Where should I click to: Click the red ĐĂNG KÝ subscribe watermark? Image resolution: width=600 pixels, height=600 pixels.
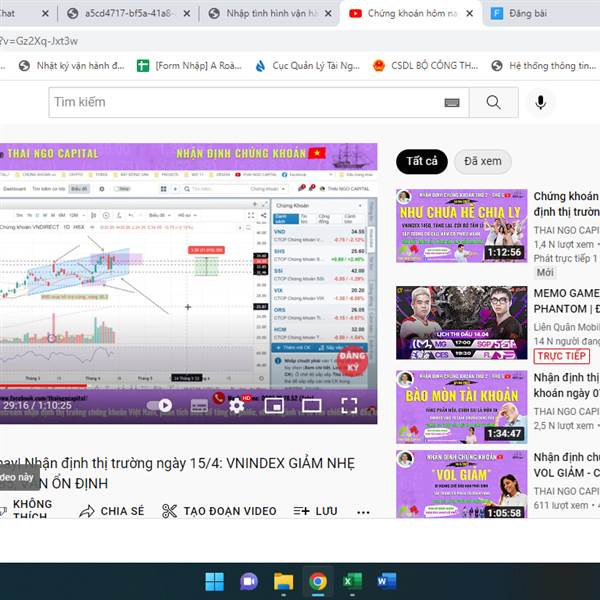coord(352,361)
